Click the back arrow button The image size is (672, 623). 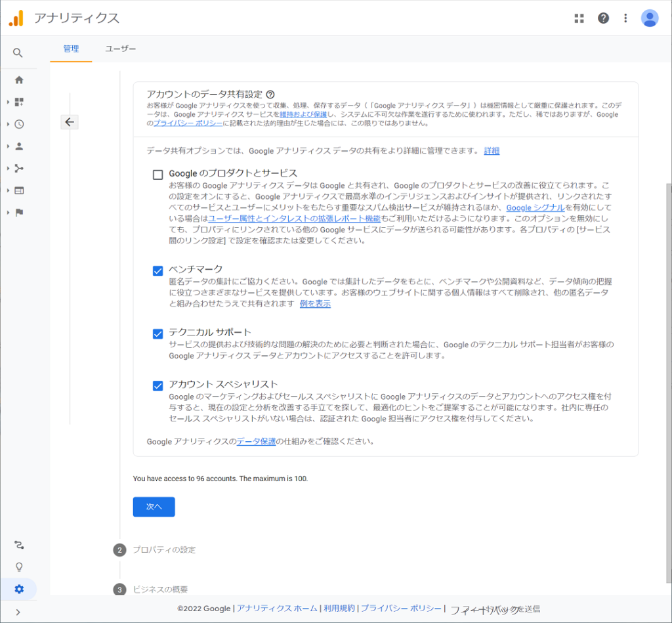[x=70, y=122]
